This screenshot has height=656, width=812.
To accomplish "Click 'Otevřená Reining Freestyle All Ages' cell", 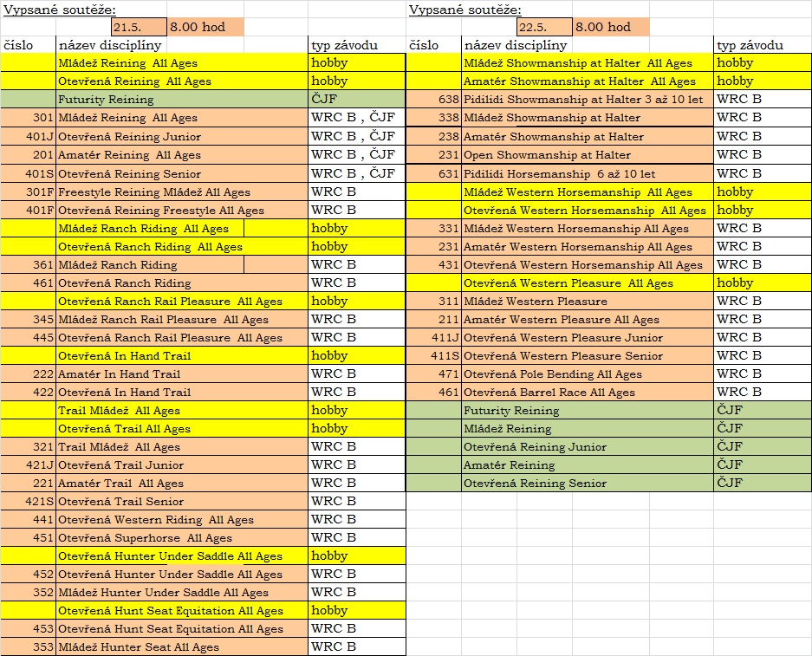I will coord(182,210).
